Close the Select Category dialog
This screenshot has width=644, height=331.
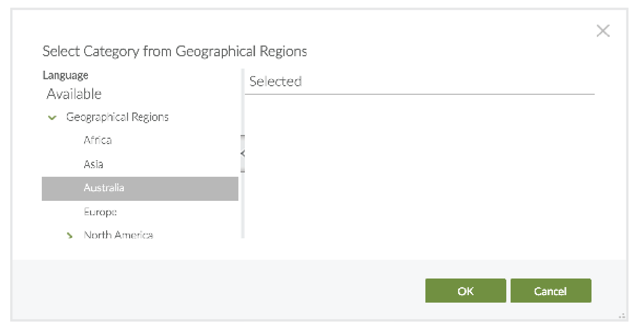click(x=603, y=31)
